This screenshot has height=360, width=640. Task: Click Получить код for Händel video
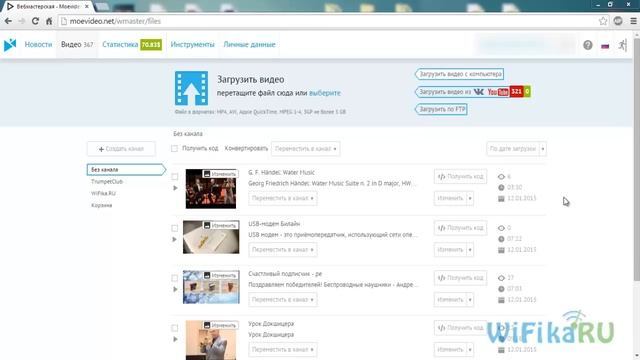460,177
